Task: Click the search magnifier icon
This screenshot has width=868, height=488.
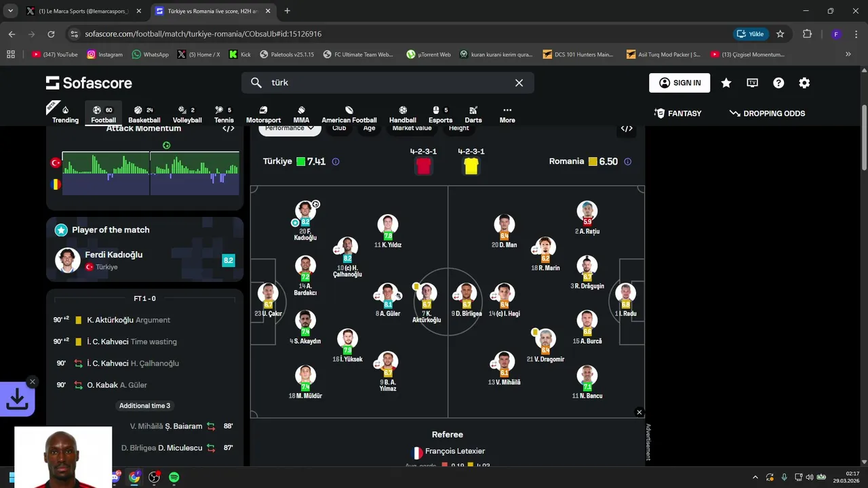Action: pyautogui.click(x=256, y=83)
